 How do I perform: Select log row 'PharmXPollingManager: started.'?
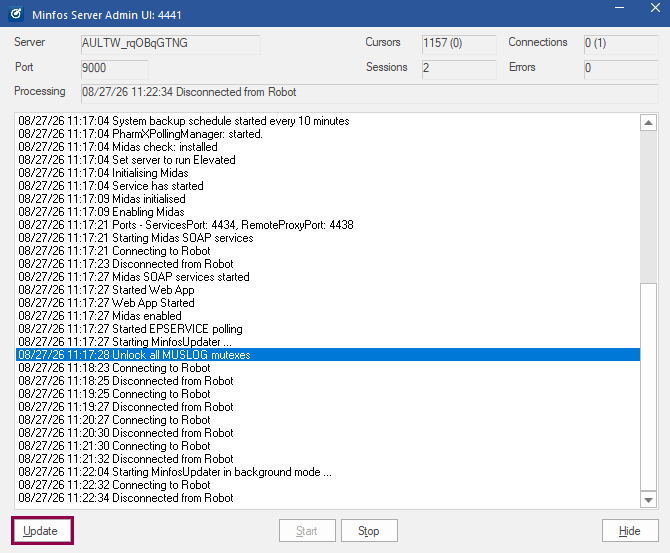(328, 134)
